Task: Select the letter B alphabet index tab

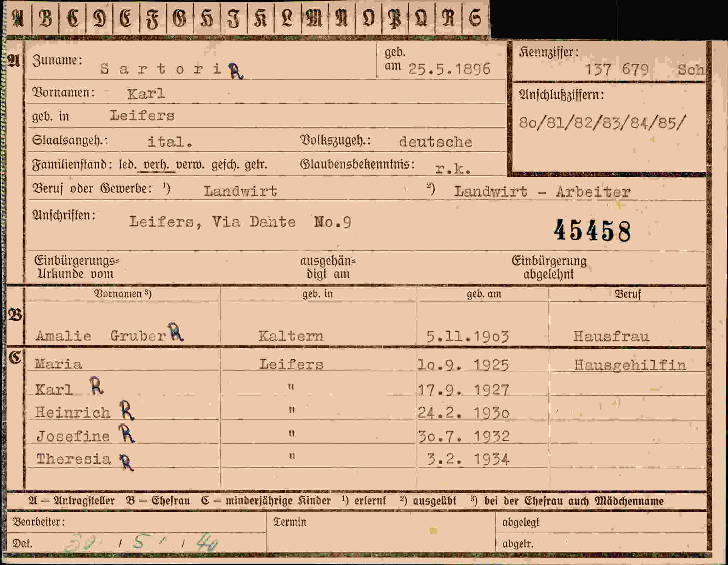Action: coord(45,18)
